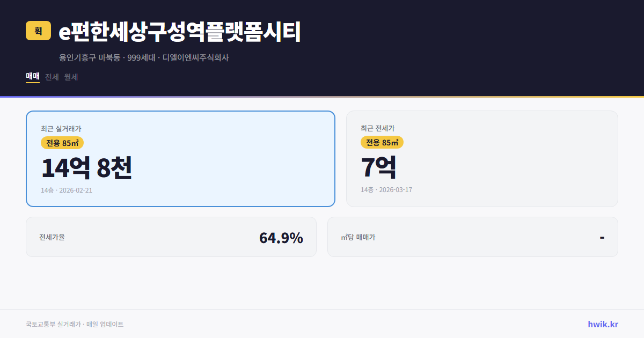Image resolution: width=644 pixels, height=338 pixels.
Task: Switch to the 월세 tab
Action: (71, 77)
